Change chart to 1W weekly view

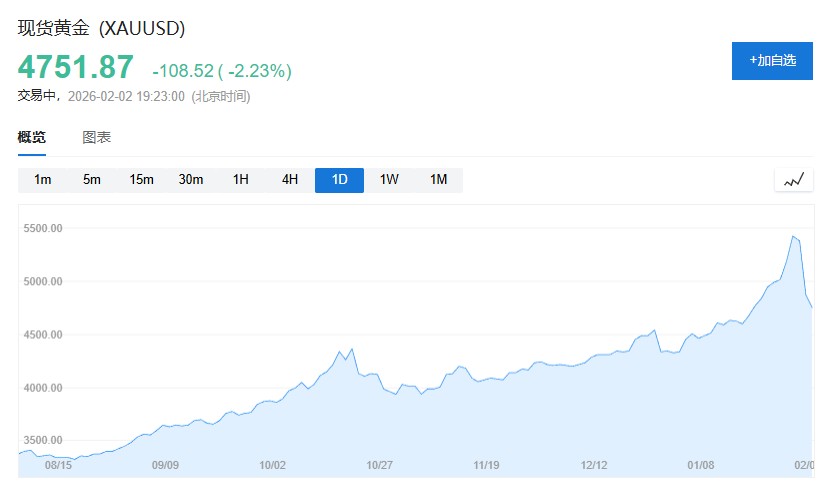[389, 180]
